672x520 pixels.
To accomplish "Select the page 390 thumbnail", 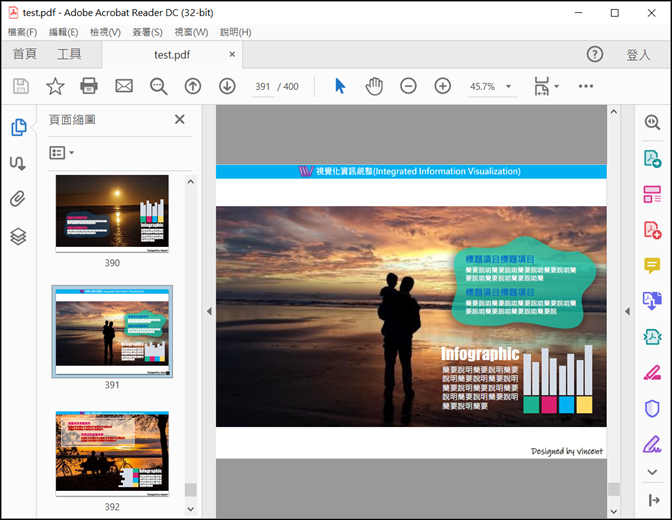I will (112, 213).
